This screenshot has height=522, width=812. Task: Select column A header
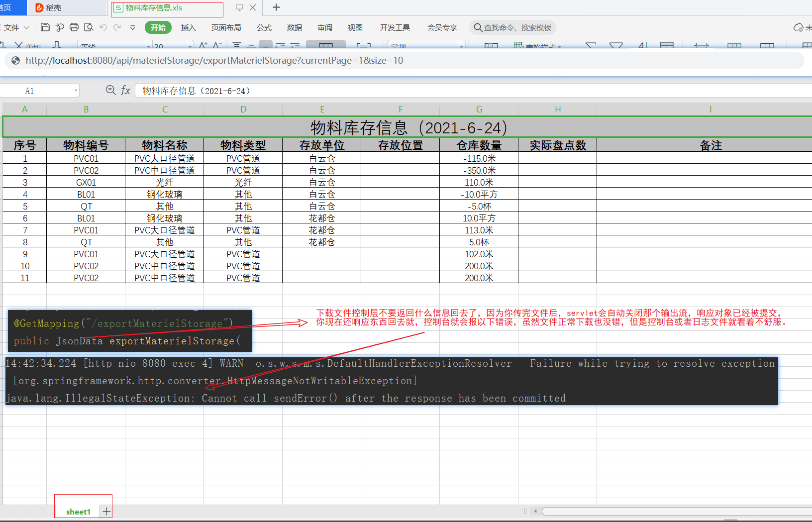point(25,109)
